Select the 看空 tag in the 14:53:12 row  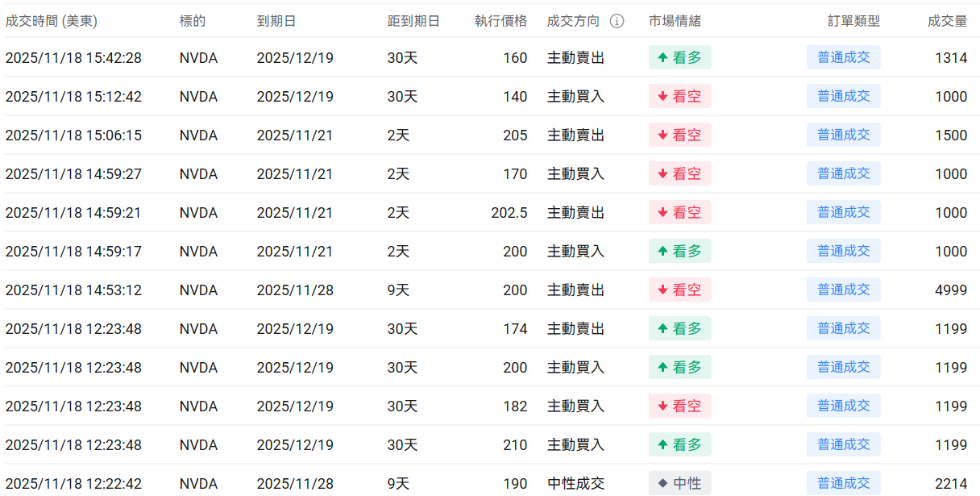coord(679,290)
